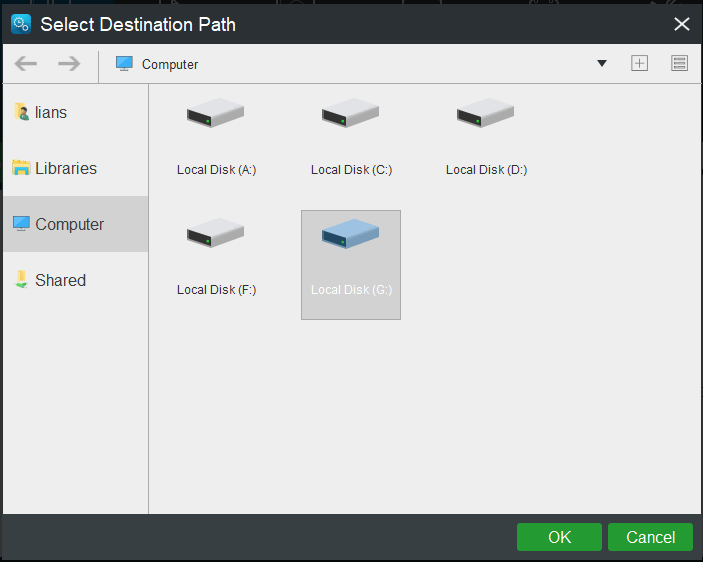Select Local Disk (F:) drive icon

coord(216,233)
